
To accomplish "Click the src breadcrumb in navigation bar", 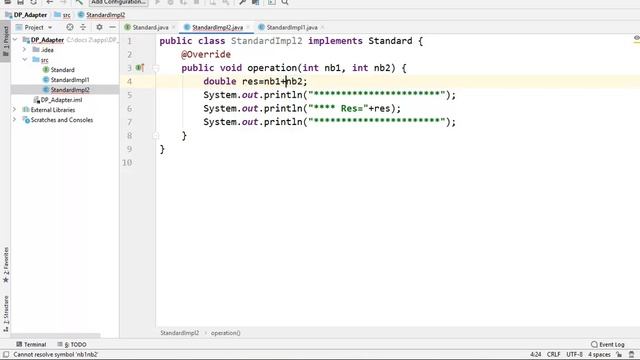I will coord(62,15).
